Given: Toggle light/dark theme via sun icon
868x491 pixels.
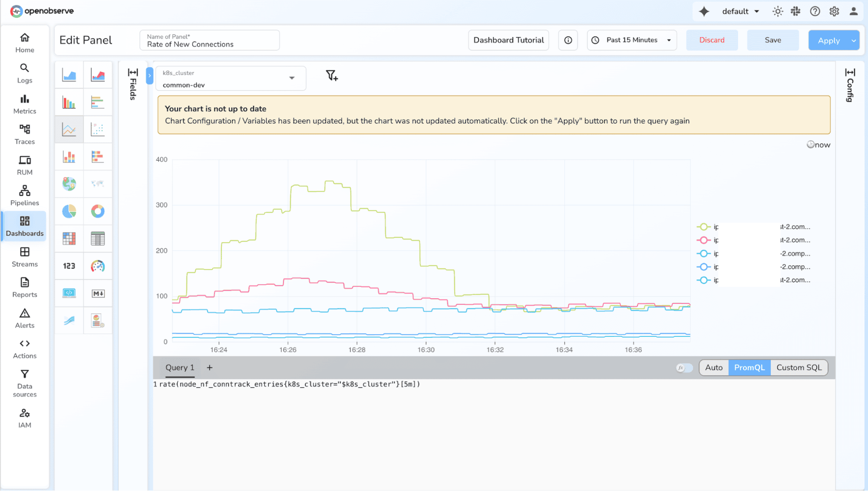Looking at the screenshot, I should click(x=777, y=11).
